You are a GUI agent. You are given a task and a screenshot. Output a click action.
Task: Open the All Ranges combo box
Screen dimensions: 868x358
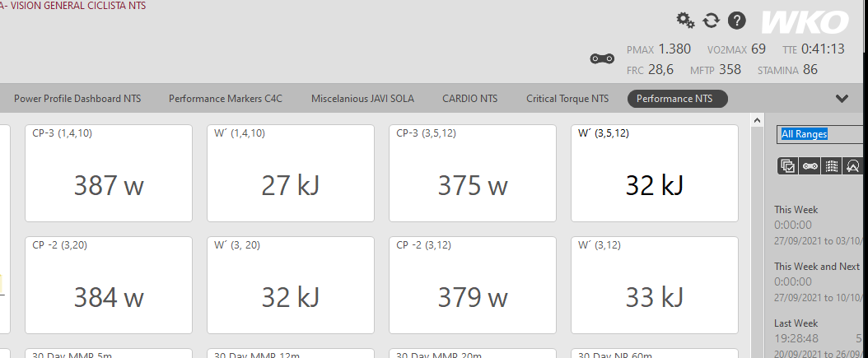pyautogui.click(x=822, y=134)
